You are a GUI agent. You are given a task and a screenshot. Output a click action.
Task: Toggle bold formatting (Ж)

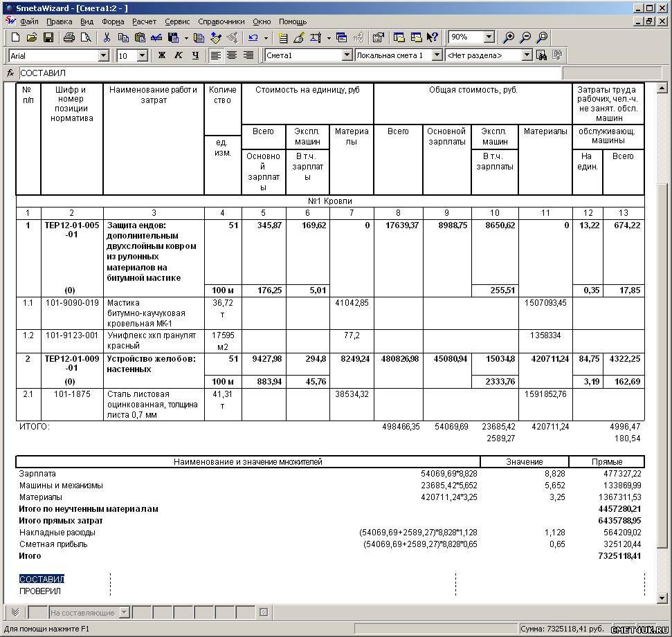point(161,55)
